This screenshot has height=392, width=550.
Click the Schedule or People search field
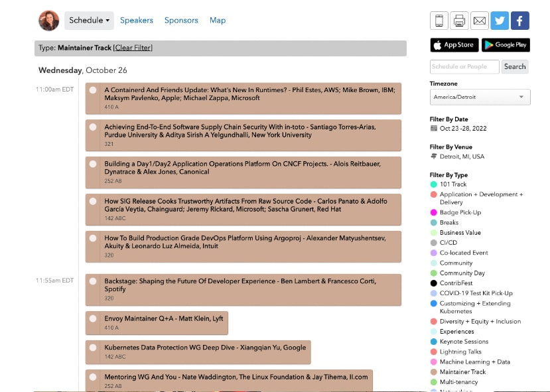pyautogui.click(x=464, y=66)
